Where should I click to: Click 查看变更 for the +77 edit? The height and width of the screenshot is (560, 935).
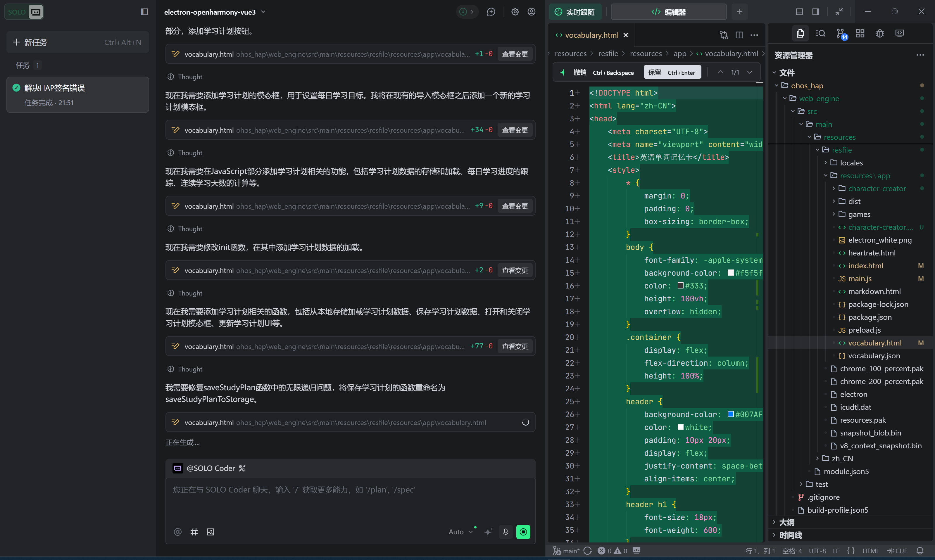(x=515, y=346)
